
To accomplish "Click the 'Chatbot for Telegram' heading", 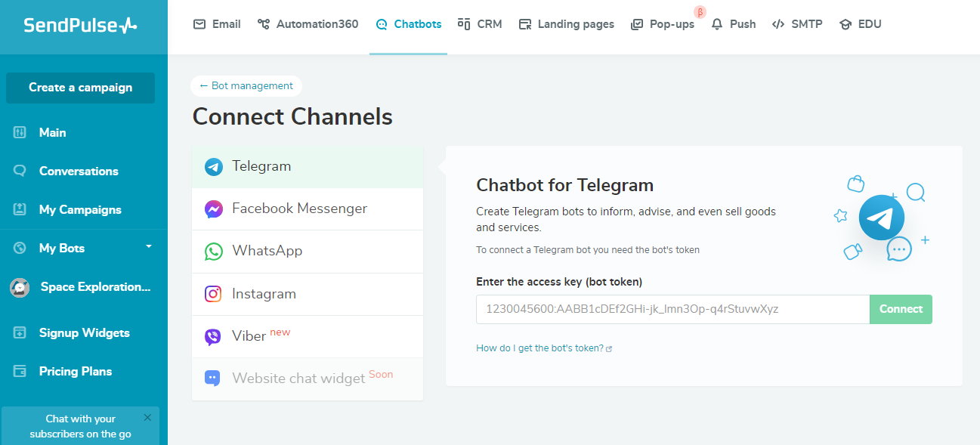I will point(564,185).
